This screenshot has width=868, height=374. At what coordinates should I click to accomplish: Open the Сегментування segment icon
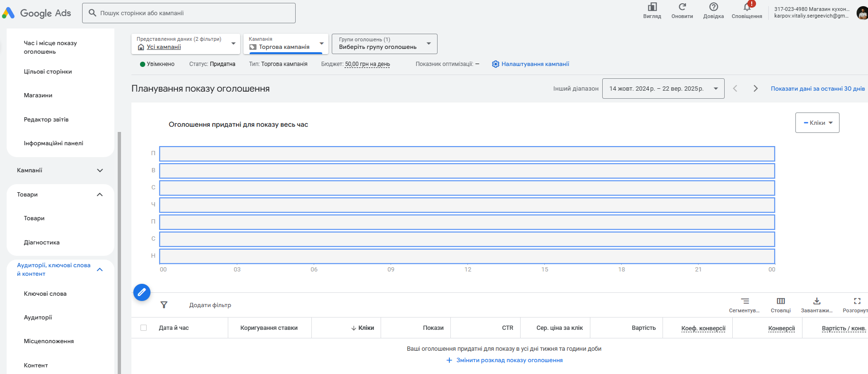tap(745, 301)
